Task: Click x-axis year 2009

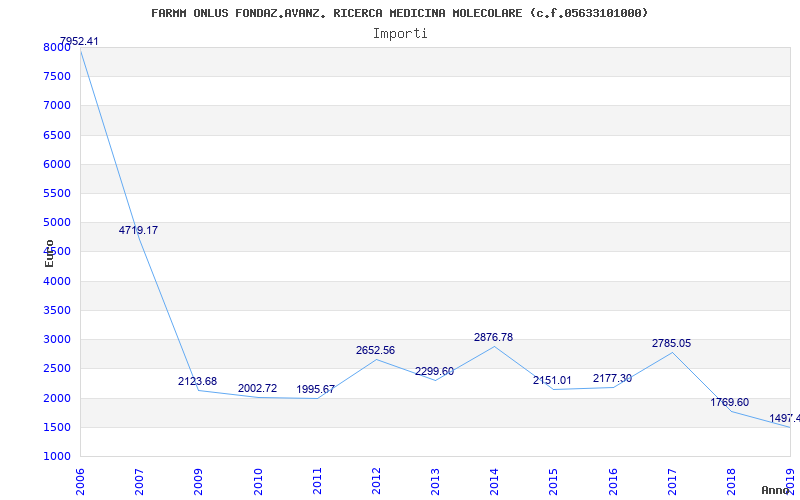Action: [x=199, y=481]
